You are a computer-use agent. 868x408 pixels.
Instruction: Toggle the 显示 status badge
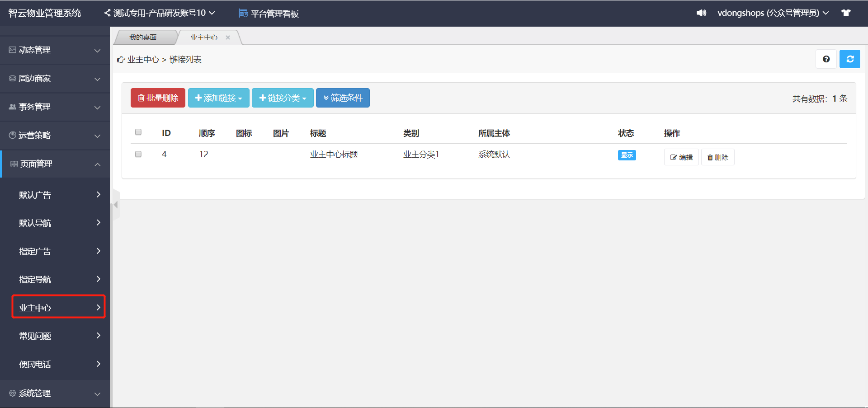tap(627, 155)
